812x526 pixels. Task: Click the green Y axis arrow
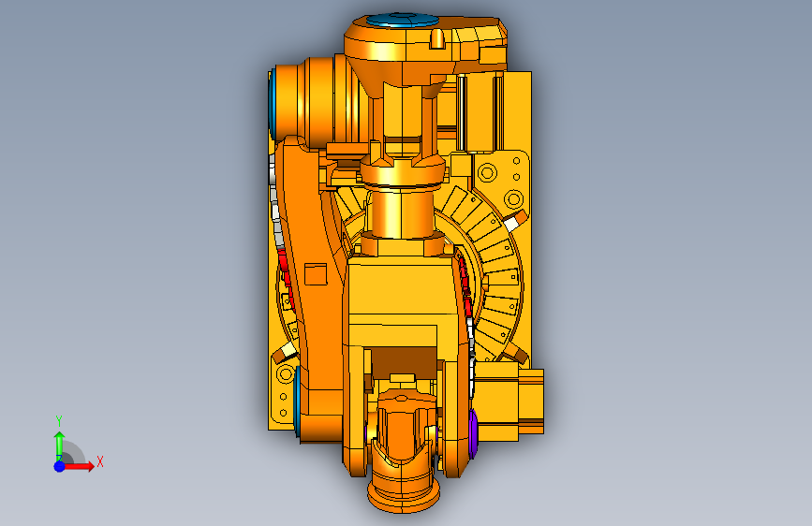[59, 446]
